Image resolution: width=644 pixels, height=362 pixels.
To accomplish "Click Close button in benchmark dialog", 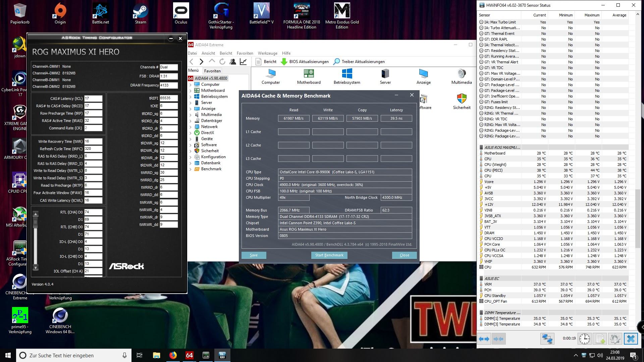I will [x=404, y=255].
